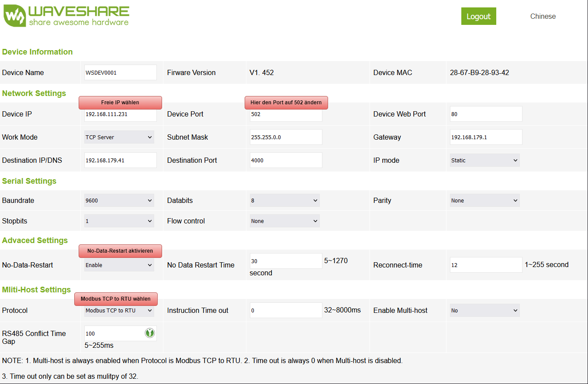Click the Waveshare logo

[66, 17]
